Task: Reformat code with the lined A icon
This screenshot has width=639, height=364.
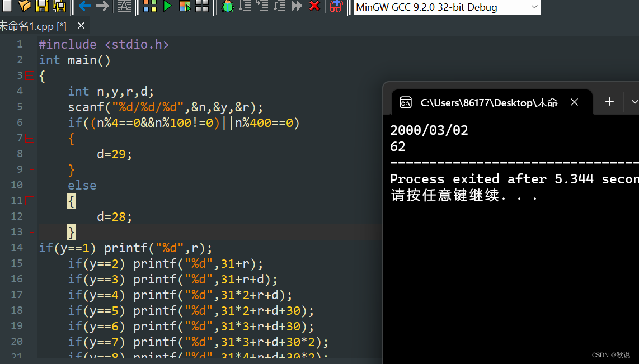Action: click(x=124, y=6)
